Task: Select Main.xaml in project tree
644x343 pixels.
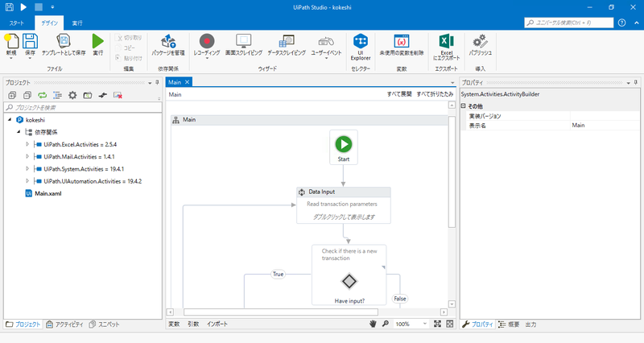Action: coord(48,193)
